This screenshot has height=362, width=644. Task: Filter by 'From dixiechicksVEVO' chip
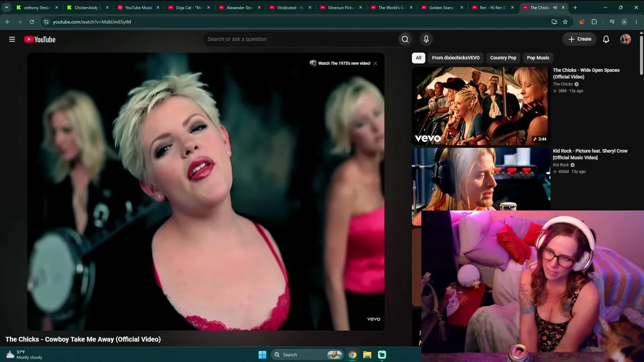[x=456, y=58]
